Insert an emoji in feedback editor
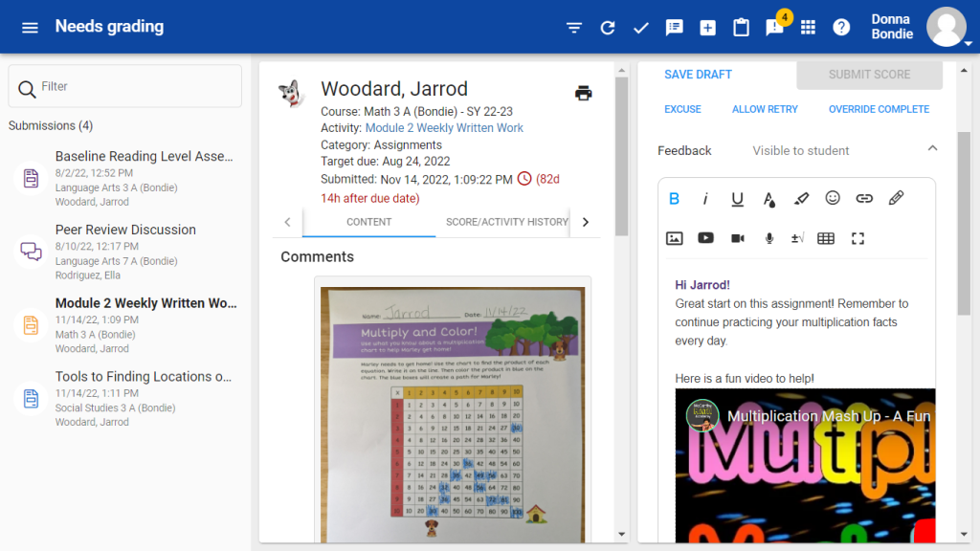The width and height of the screenshot is (980, 551). 833,198
